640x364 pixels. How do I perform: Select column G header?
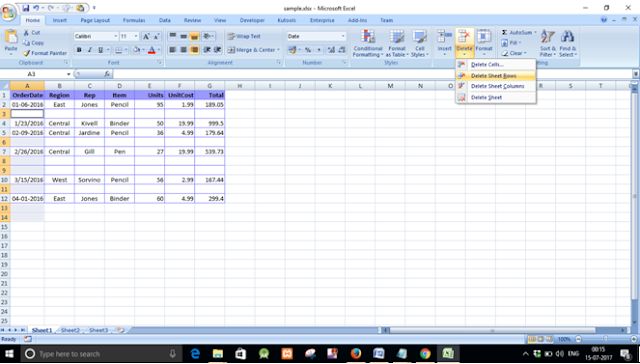coord(210,86)
